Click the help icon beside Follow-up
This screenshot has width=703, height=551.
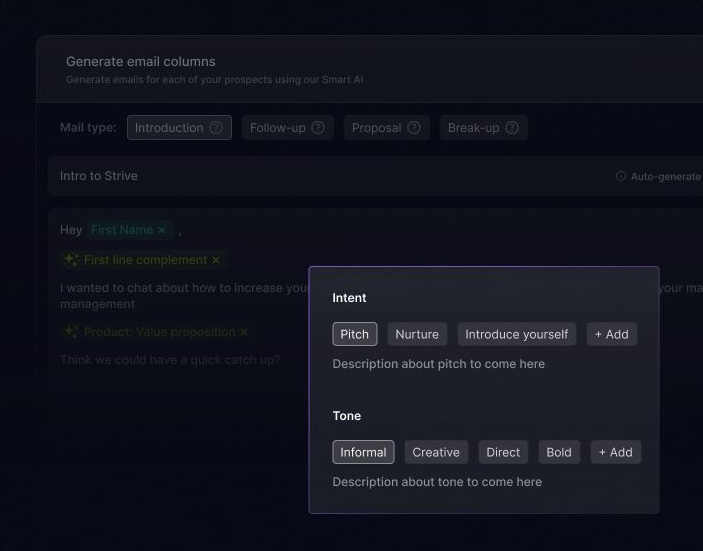318,128
